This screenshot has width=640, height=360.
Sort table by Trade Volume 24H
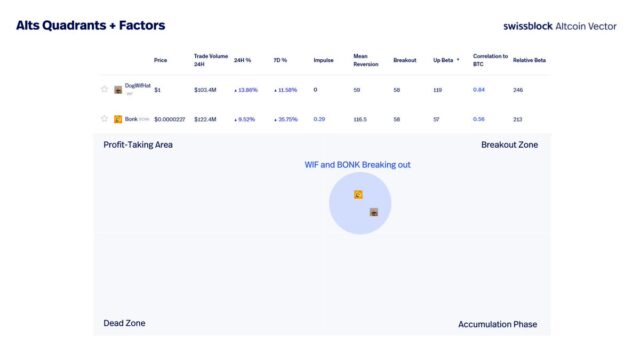211,60
